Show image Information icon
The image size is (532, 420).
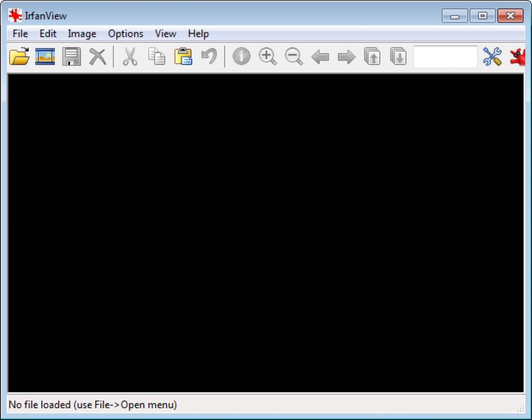tap(242, 57)
